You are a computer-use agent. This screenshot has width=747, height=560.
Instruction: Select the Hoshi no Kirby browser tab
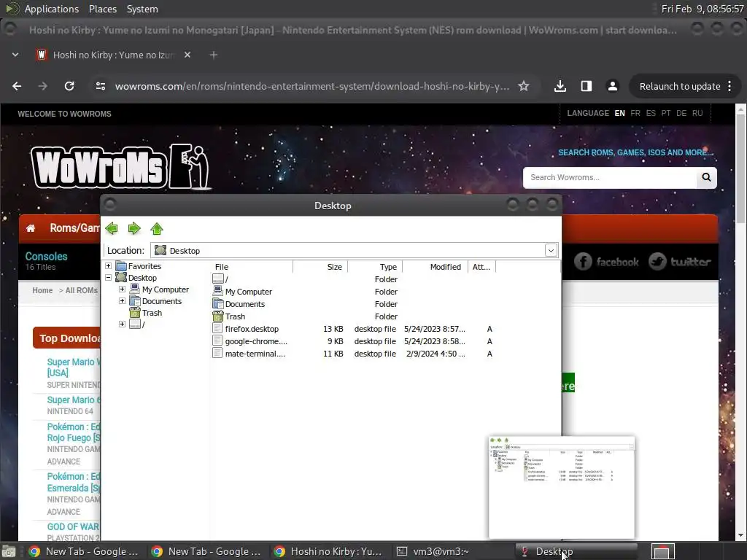[112, 55]
